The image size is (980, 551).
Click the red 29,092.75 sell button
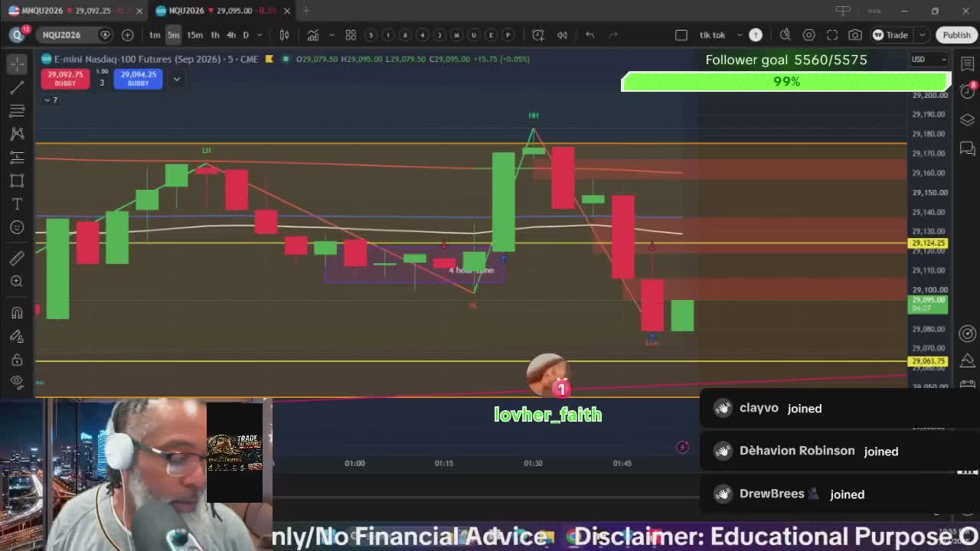point(65,78)
